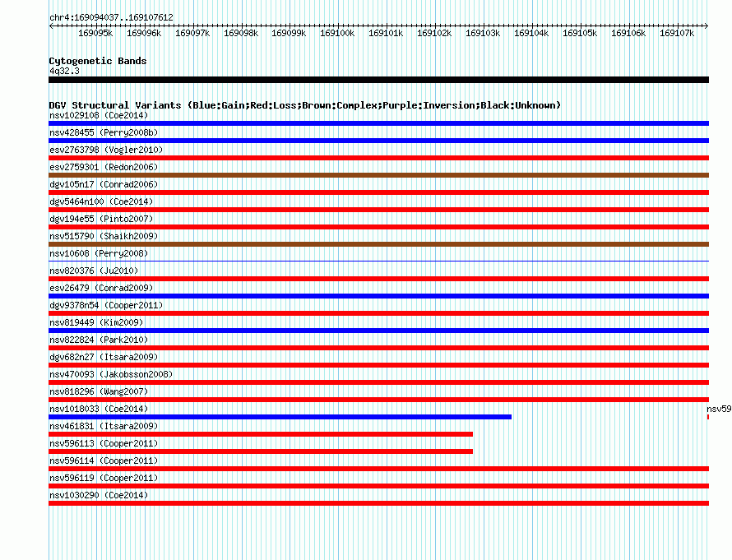Select the nsv596113 (Cooper2011) label
This screenshot has height=560, width=732.
(104, 443)
